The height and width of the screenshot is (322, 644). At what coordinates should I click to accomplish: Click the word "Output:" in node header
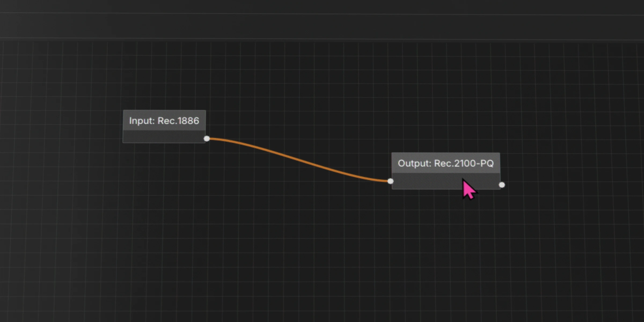(414, 163)
